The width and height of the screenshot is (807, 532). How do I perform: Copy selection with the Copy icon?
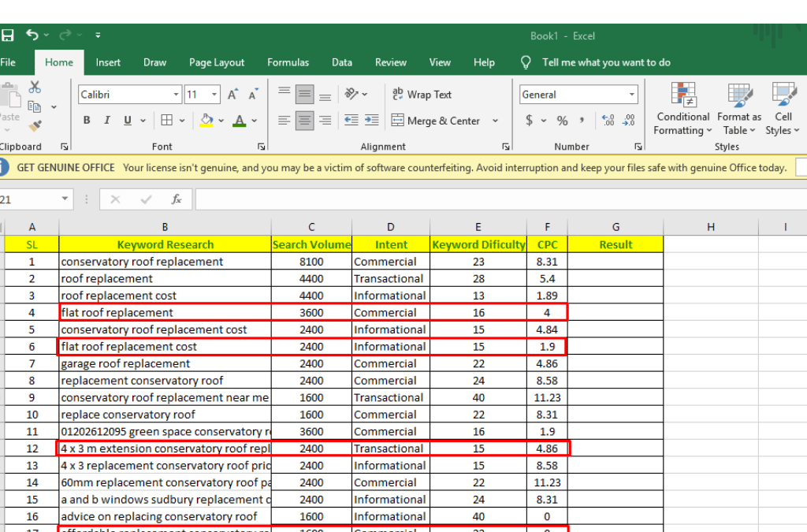(x=35, y=106)
